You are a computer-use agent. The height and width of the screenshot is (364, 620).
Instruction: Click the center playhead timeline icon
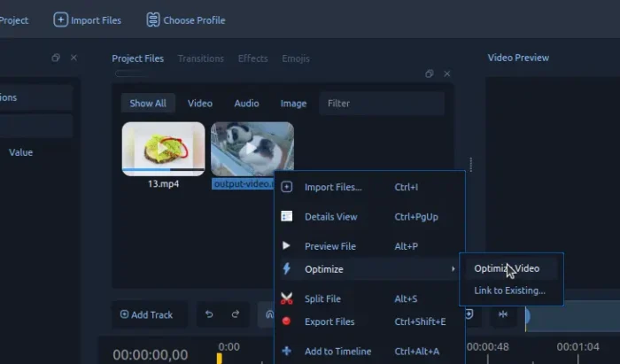pos(503,314)
